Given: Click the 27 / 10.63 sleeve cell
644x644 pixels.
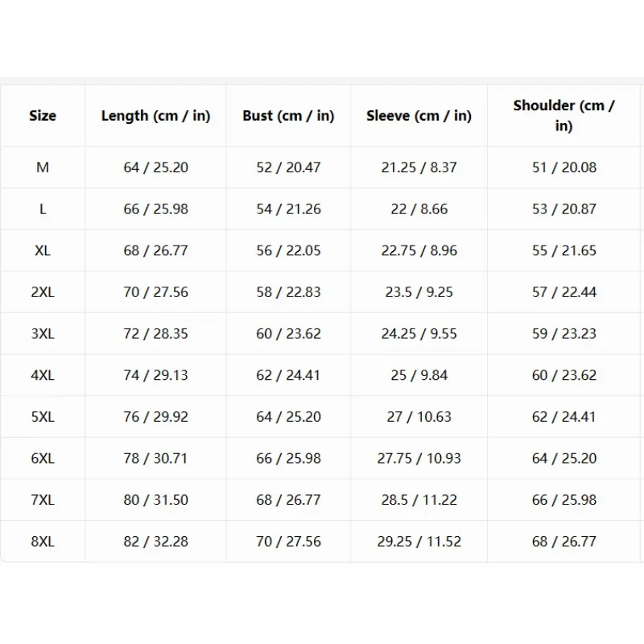Looking at the screenshot, I should point(419,417).
